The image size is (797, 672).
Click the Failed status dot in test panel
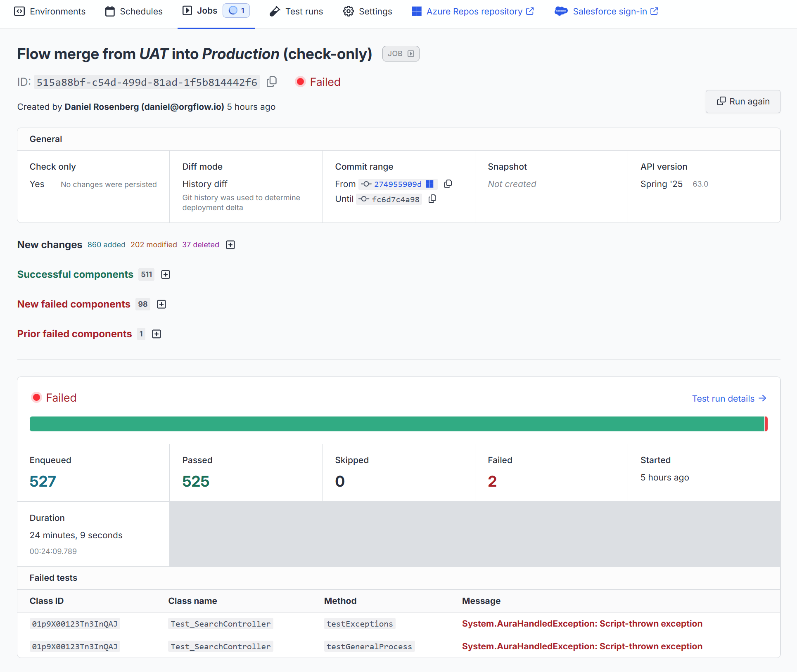(x=36, y=397)
